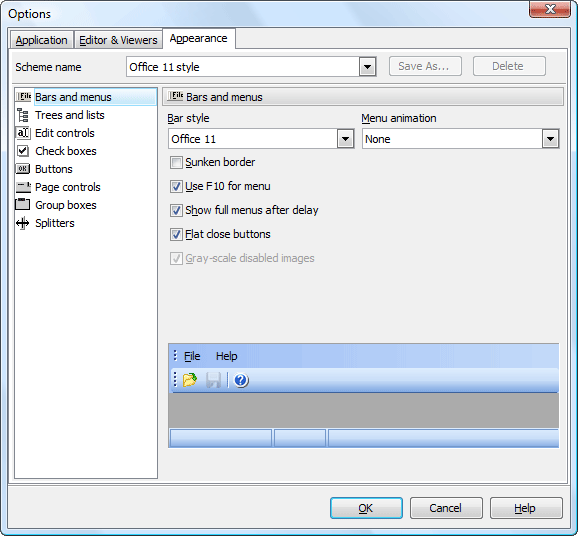
Task: Click the open folder icon in preview toolbar
Action: tap(190, 380)
